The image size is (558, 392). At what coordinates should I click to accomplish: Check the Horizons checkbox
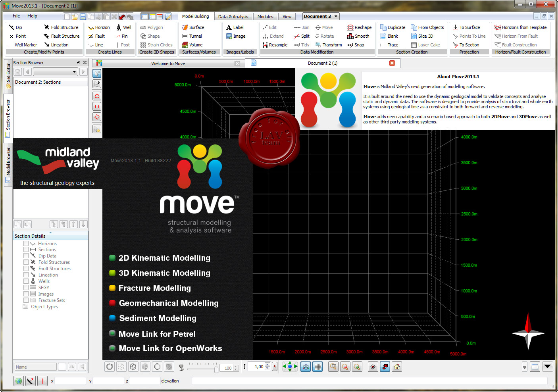click(26, 244)
